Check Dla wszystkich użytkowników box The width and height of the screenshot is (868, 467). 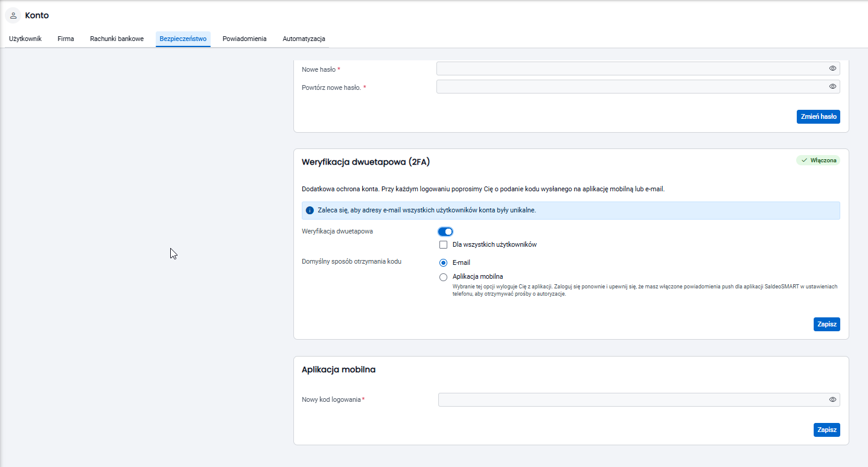(x=444, y=245)
